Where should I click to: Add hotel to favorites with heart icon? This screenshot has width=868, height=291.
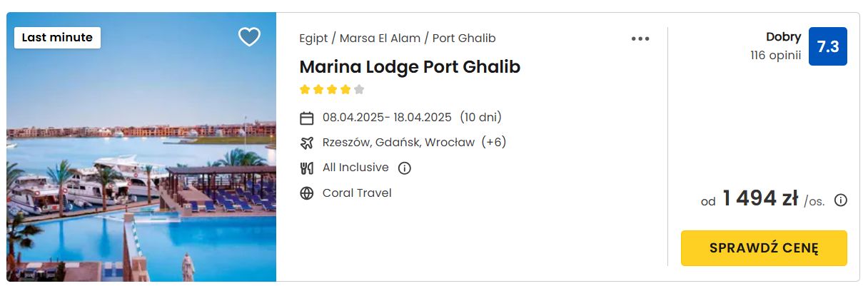[249, 37]
